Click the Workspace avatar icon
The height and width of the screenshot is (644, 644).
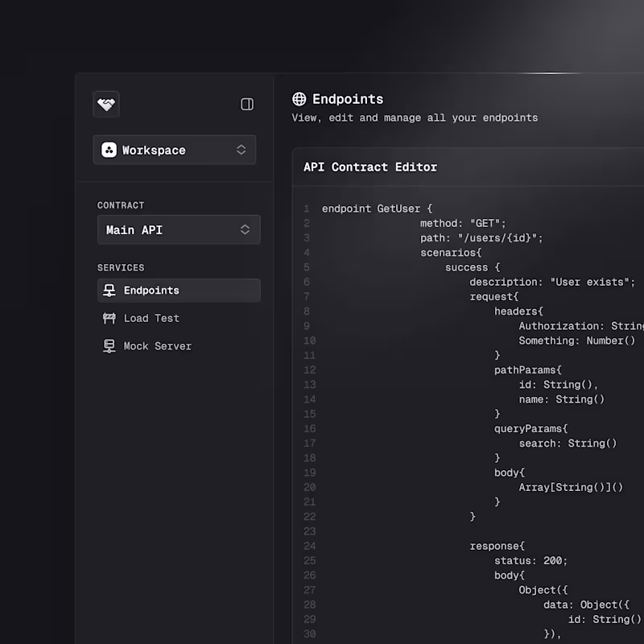point(109,150)
